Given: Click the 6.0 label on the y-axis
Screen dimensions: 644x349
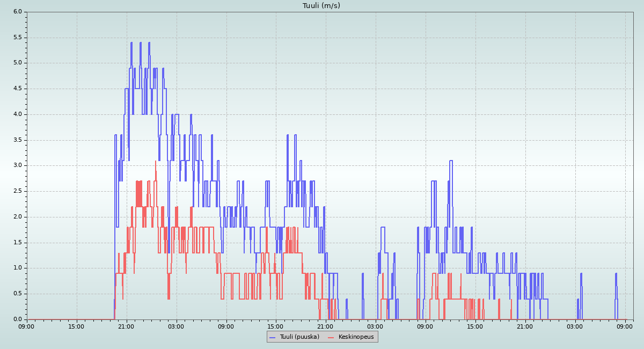Looking at the screenshot, I should pos(17,12).
